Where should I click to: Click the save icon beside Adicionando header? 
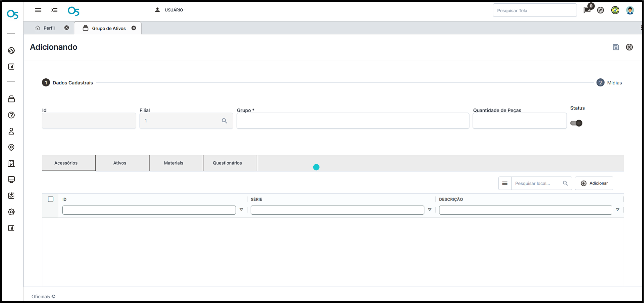616,47
